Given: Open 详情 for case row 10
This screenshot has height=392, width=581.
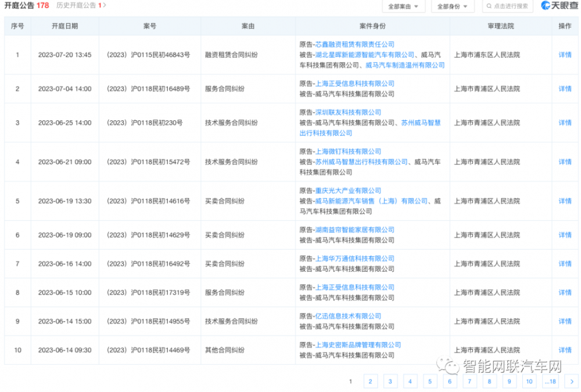Looking at the screenshot, I should 565,350.
